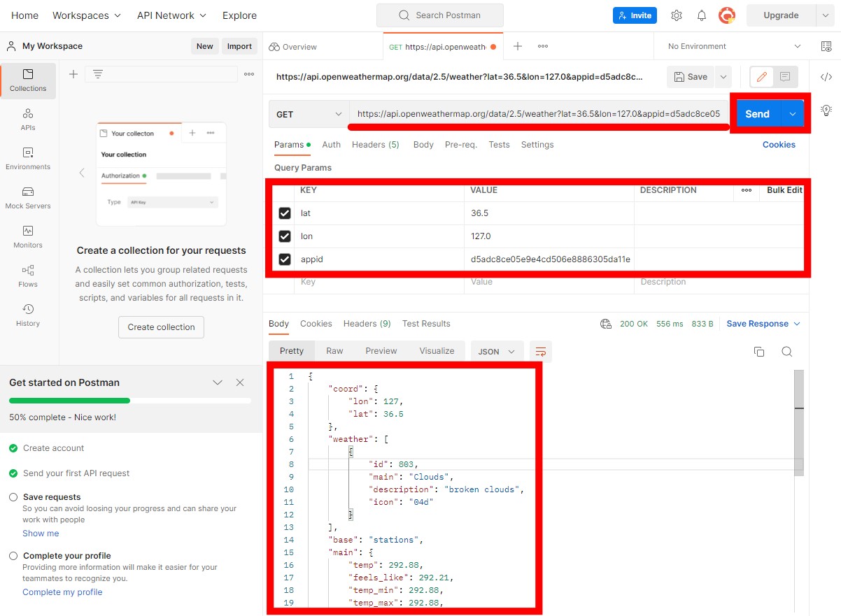Select the Complete your profile step circle
Screen dimensions: 841x616
13,556
